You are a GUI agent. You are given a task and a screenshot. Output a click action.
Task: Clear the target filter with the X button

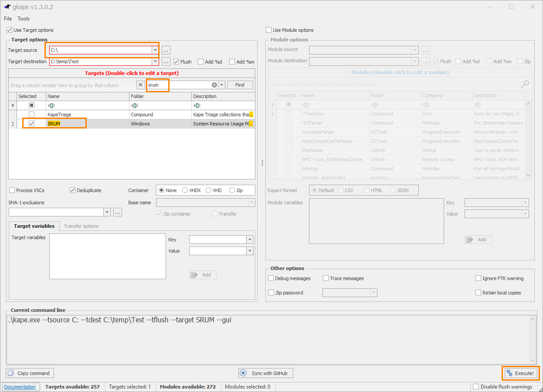point(141,85)
